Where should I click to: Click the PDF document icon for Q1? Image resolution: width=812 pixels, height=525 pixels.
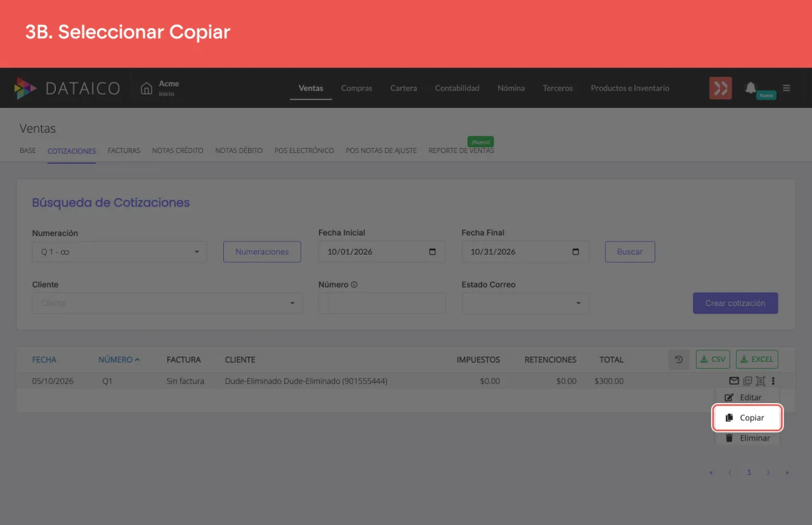point(747,381)
